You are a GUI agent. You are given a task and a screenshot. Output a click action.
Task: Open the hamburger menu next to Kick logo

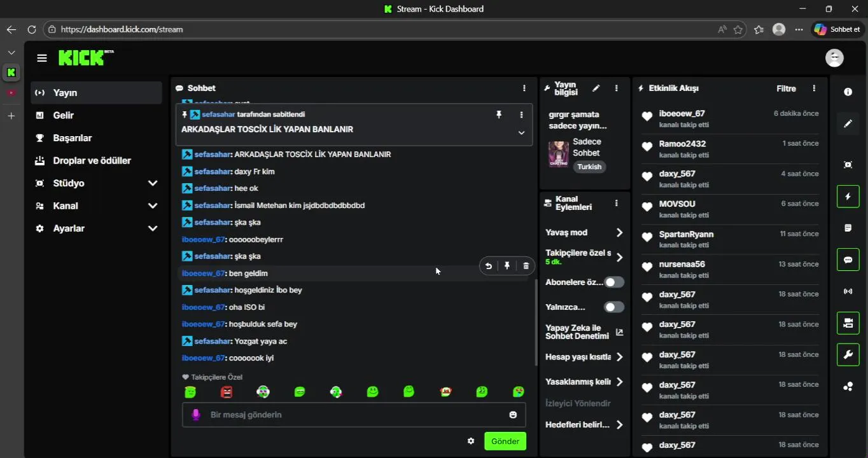pos(42,58)
